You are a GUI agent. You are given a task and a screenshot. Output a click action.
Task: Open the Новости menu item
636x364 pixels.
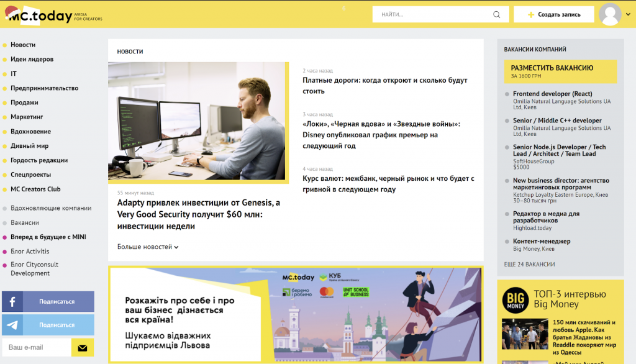pyautogui.click(x=23, y=45)
